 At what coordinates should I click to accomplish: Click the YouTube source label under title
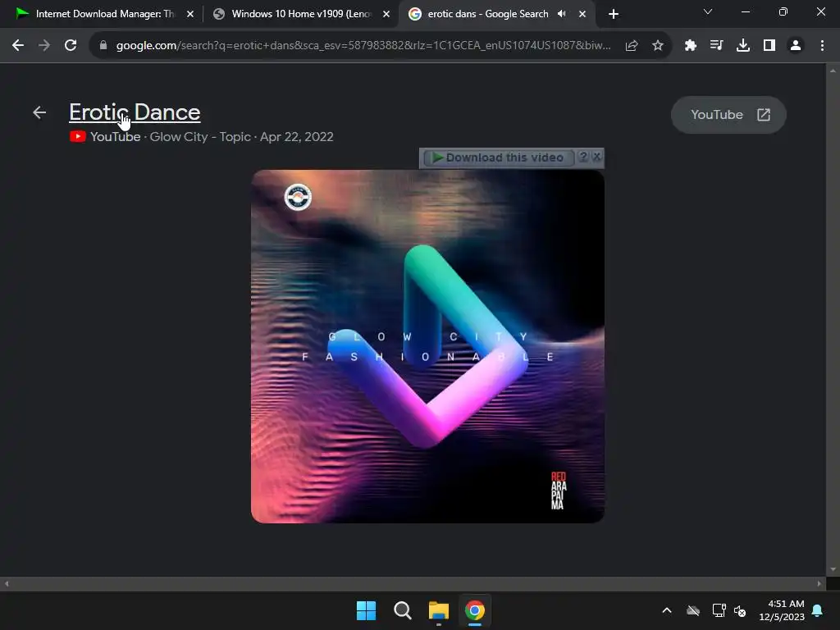115,137
